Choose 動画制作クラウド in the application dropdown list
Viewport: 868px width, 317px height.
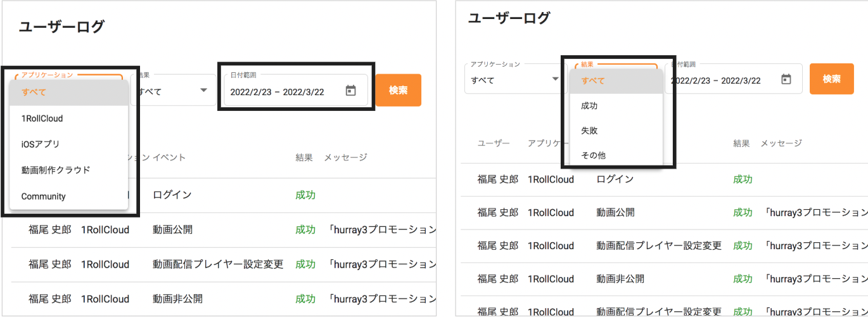[x=69, y=170]
